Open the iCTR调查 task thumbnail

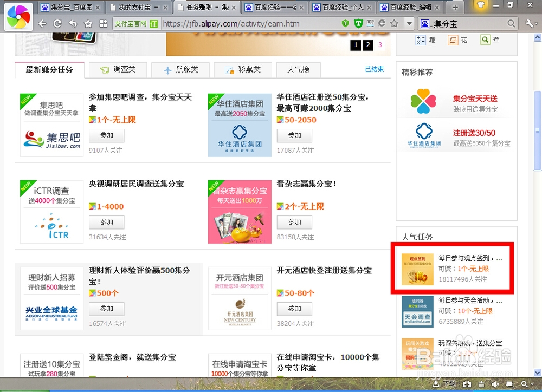pos(52,212)
